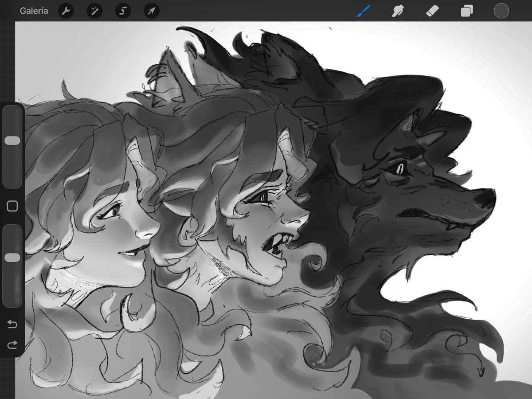The width and height of the screenshot is (532, 399).
Task: Redo the last undone stroke
Action: [x=12, y=344]
